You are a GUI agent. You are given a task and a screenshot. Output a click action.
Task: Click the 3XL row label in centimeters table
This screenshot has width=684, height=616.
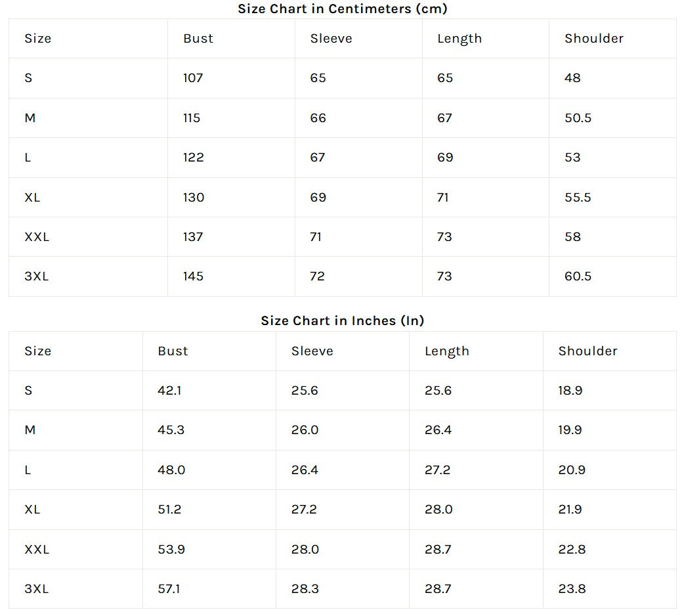click(37, 276)
